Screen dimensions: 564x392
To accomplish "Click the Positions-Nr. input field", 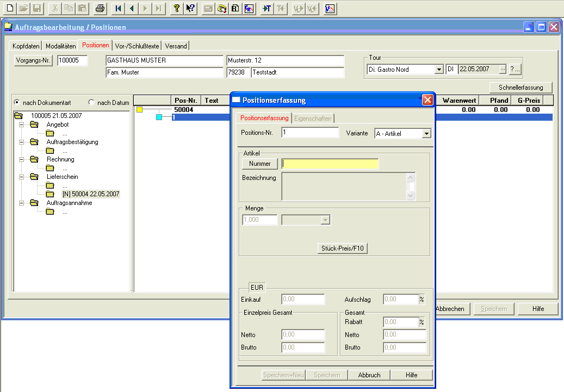I will 310,132.
